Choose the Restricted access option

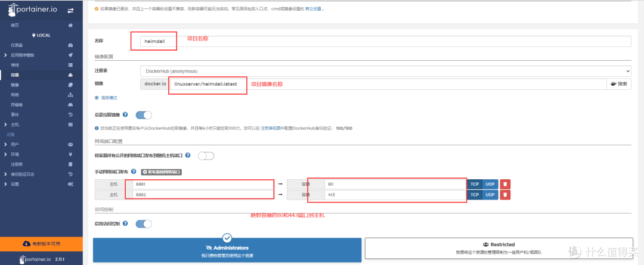click(x=499, y=248)
